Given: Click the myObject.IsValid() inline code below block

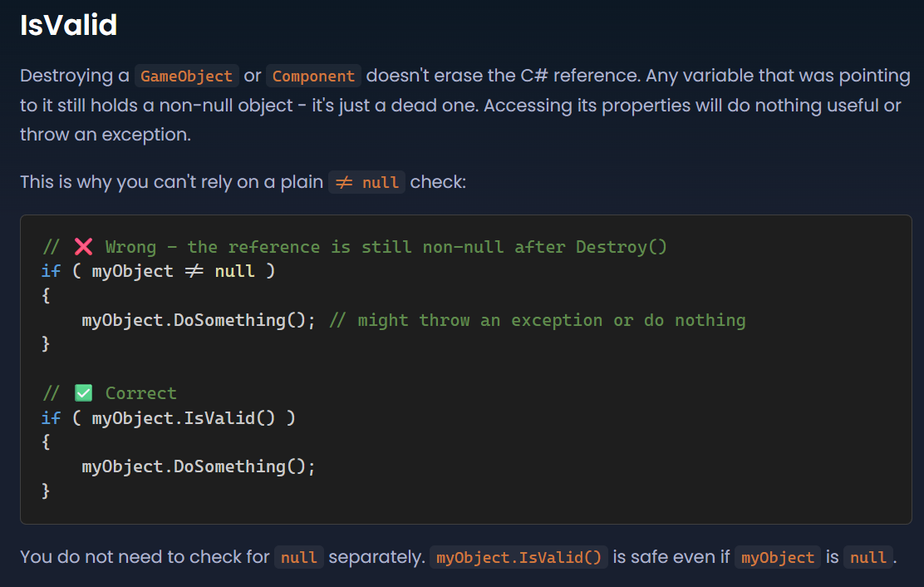Looking at the screenshot, I should pyautogui.click(x=519, y=557).
